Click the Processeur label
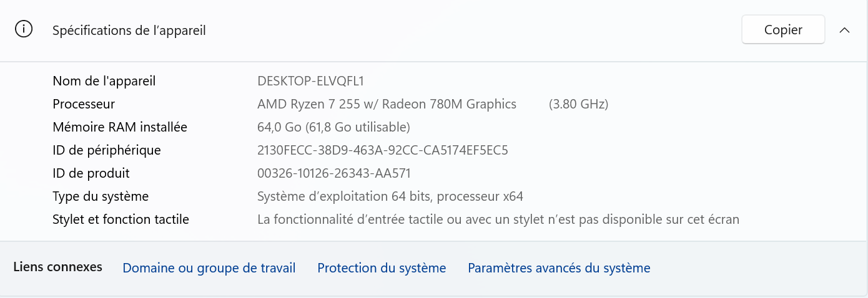 (84, 104)
